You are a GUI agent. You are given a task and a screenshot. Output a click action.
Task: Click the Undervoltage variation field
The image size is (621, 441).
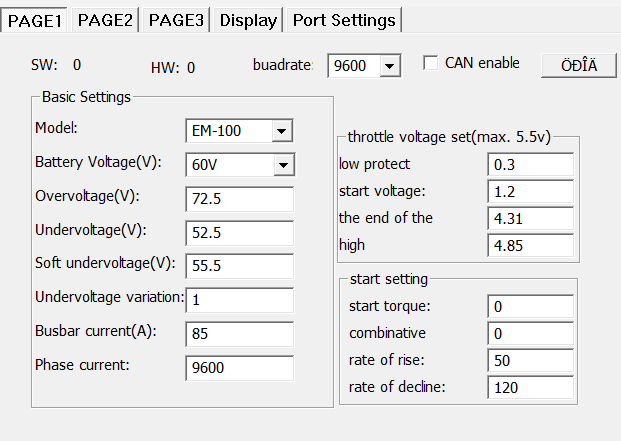pyautogui.click(x=239, y=300)
